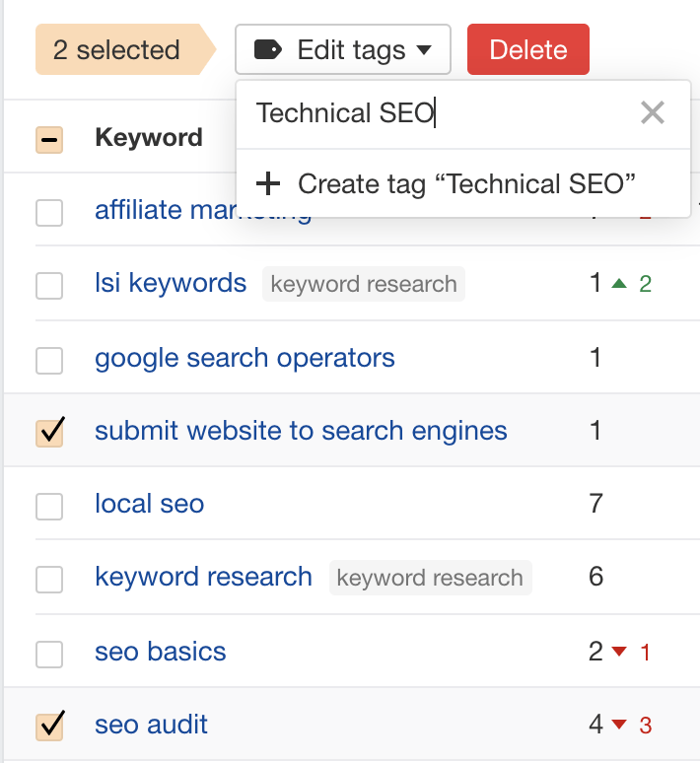Check the affiliate marketing row checkbox
Image resolution: width=700 pixels, height=763 pixels.
coord(49,212)
